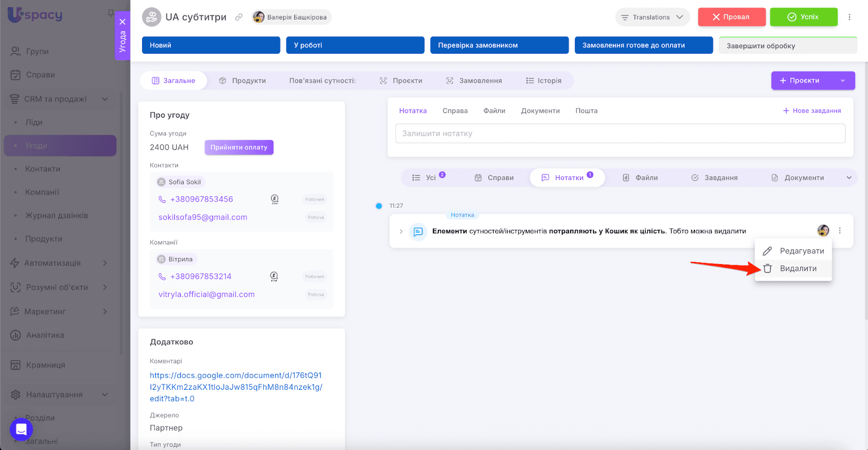Click the note icon in the timeline entry
The width and height of the screenshot is (868, 450).
pos(418,232)
